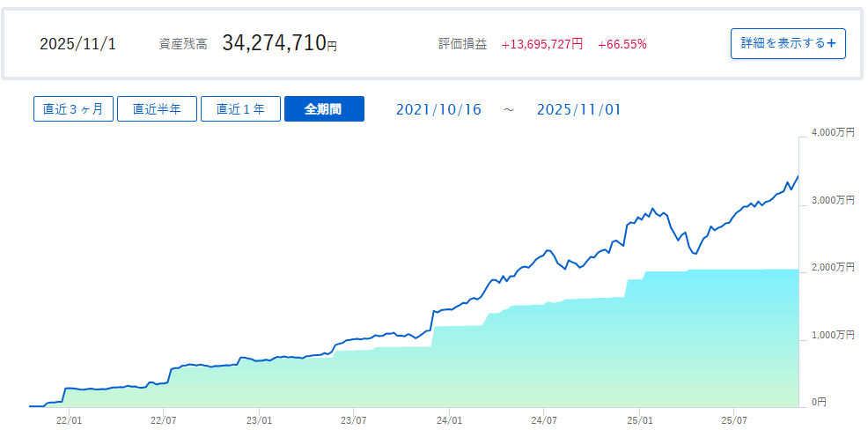
Task: Click the 資産残高 label in the header
Action: 183,44
